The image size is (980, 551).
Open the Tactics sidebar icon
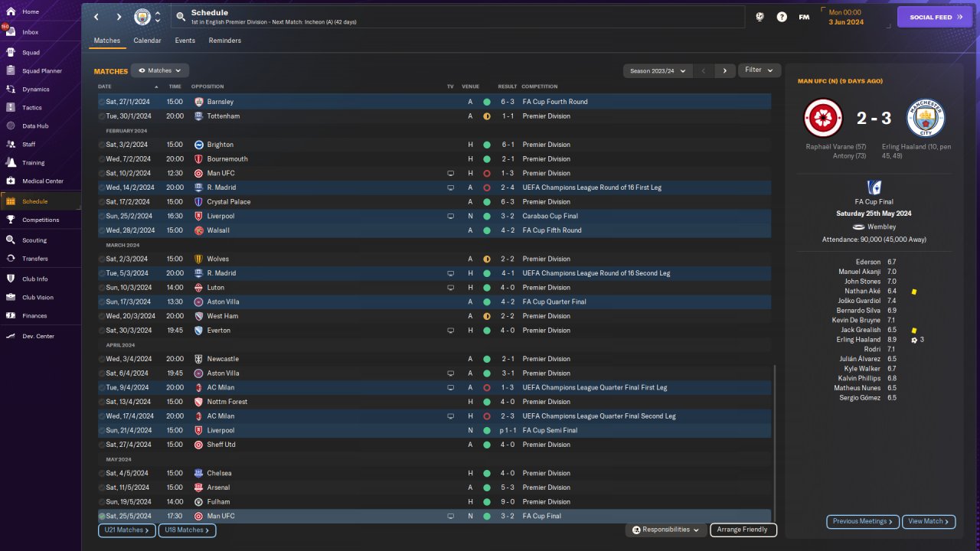click(x=11, y=107)
